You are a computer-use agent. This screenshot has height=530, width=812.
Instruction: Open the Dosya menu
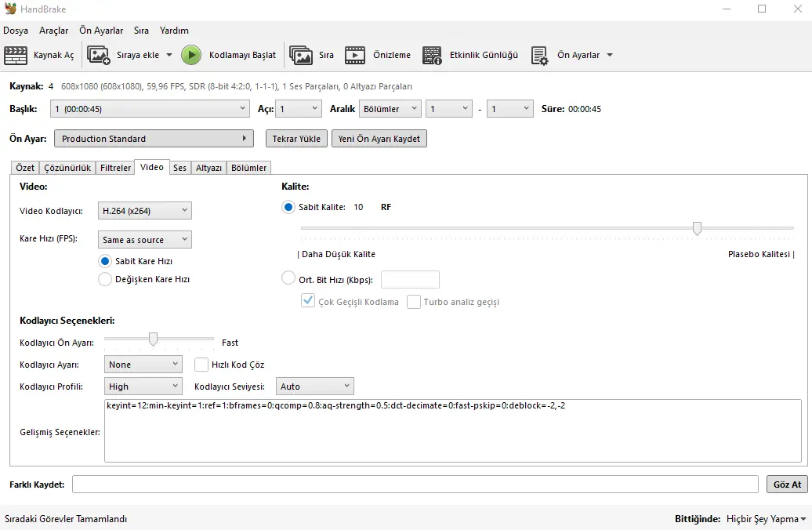(16, 31)
